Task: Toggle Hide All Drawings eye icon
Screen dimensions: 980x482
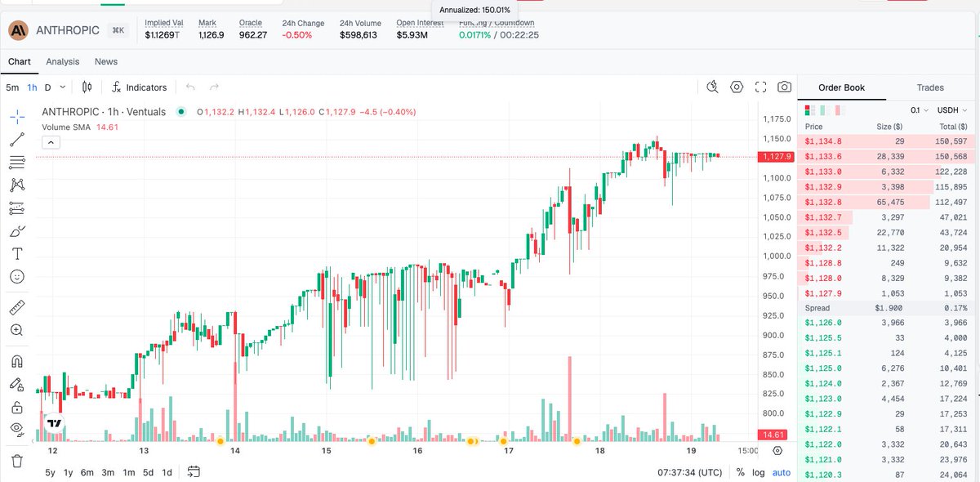Action: click(x=17, y=430)
